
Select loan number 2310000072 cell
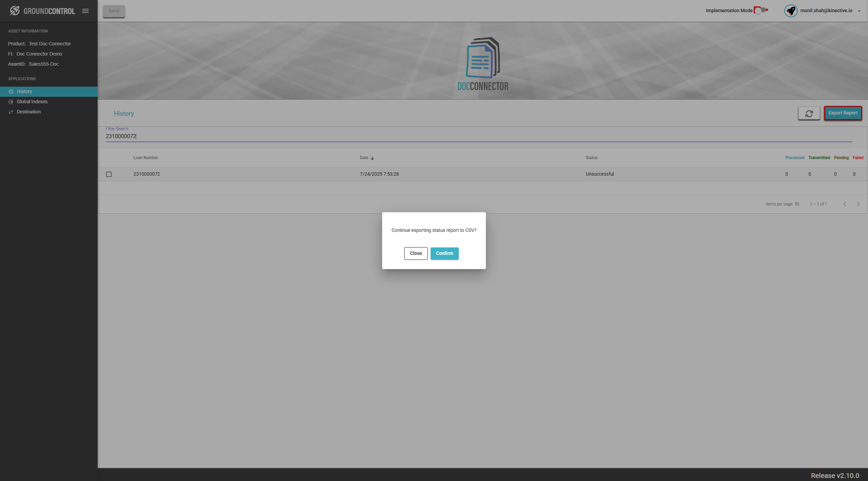147,174
